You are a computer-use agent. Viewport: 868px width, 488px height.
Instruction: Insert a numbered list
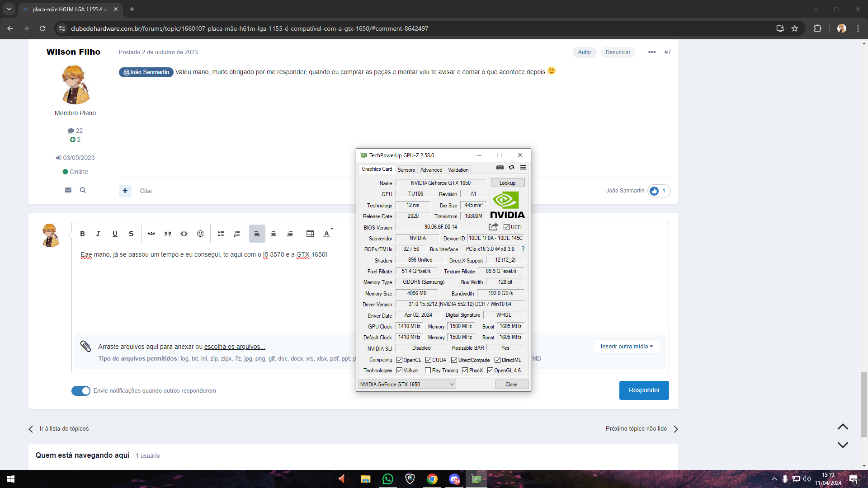click(x=237, y=234)
